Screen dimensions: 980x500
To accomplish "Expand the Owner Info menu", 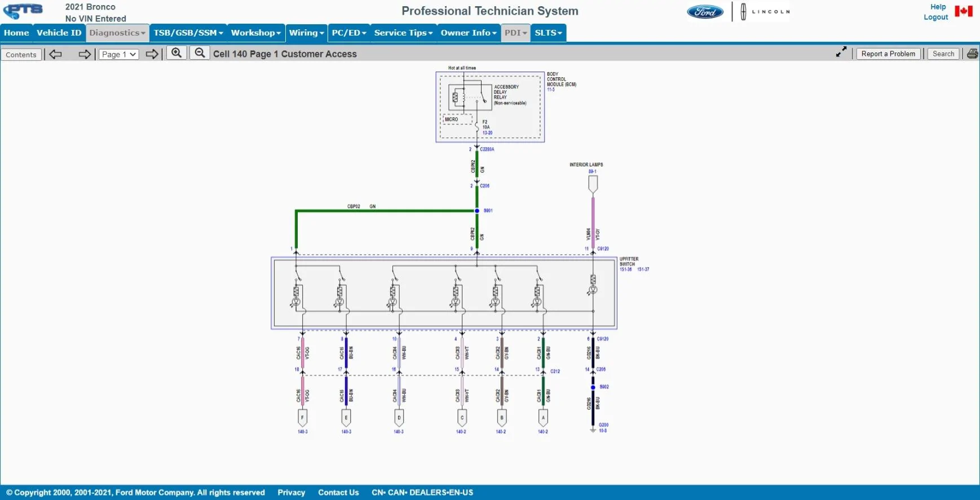I will pos(469,33).
